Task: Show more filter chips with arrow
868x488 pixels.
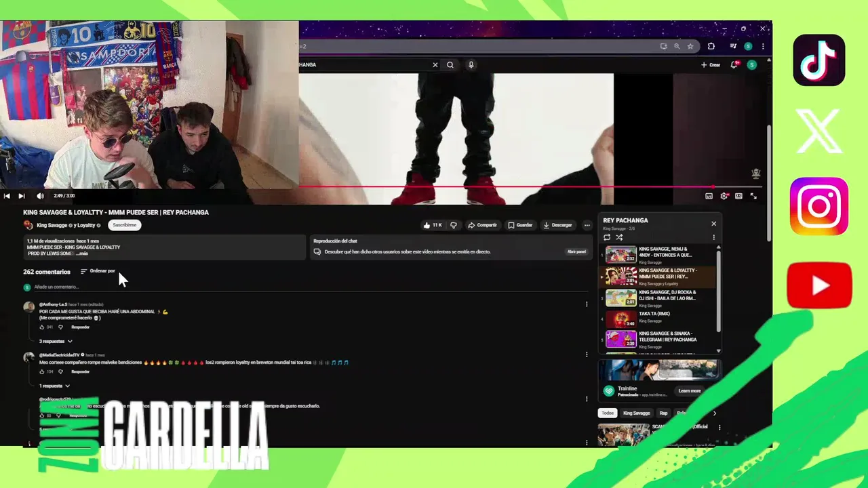Action: coord(714,413)
